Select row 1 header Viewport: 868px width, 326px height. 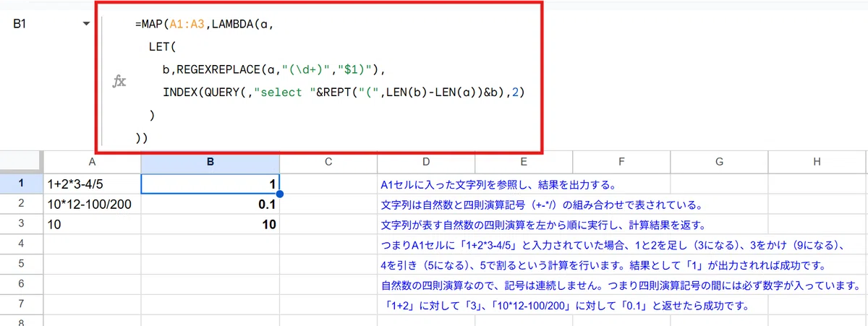click(21, 184)
